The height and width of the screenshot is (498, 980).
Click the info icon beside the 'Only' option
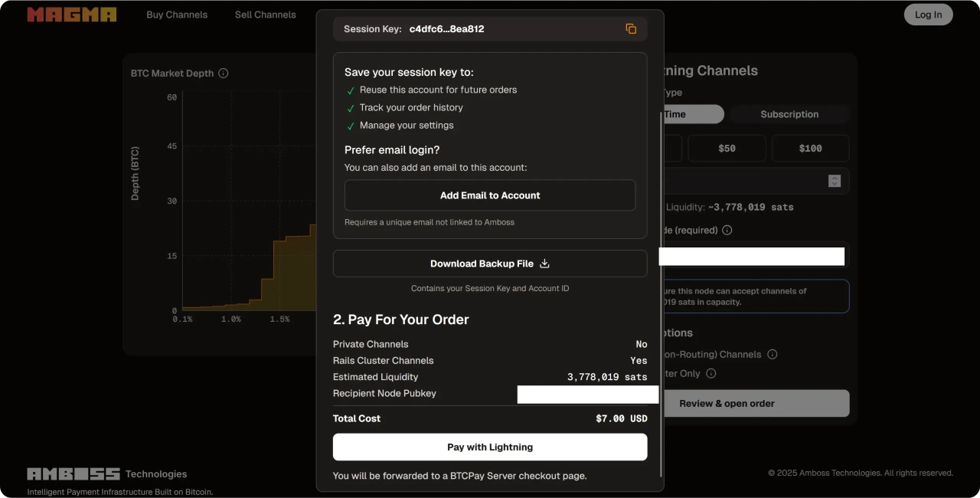(x=710, y=373)
